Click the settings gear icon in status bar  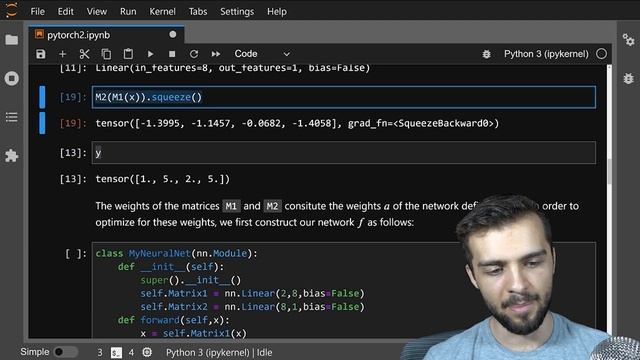[147, 352]
